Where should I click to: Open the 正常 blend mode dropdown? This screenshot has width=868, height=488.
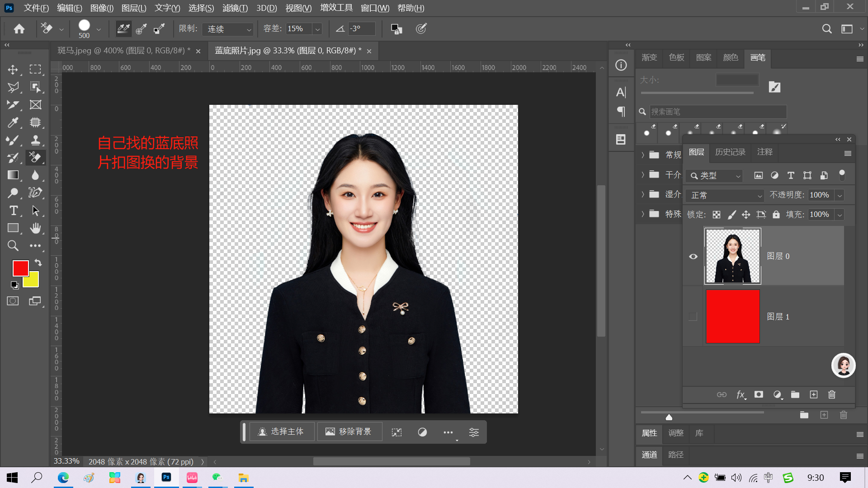coord(725,195)
